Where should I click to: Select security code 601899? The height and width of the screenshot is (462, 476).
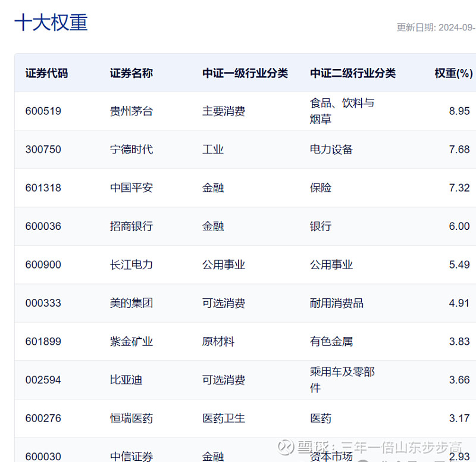click(x=43, y=342)
